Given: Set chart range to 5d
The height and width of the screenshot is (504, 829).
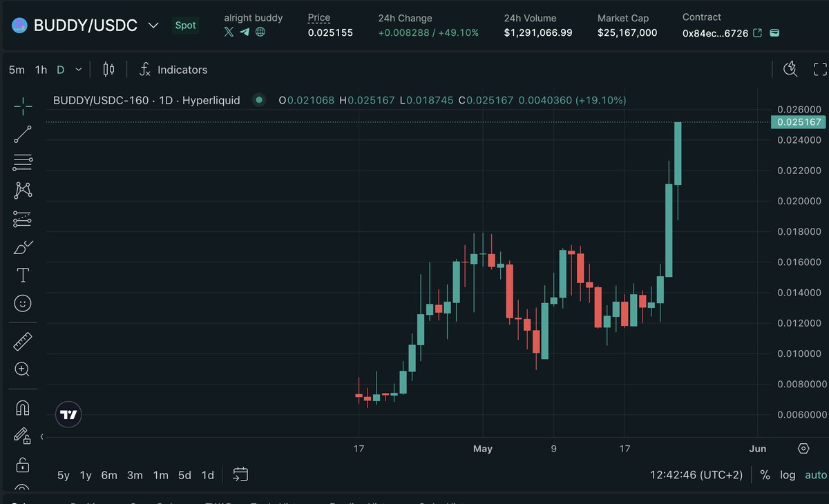Looking at the screenshot, I should coord(184,475).
